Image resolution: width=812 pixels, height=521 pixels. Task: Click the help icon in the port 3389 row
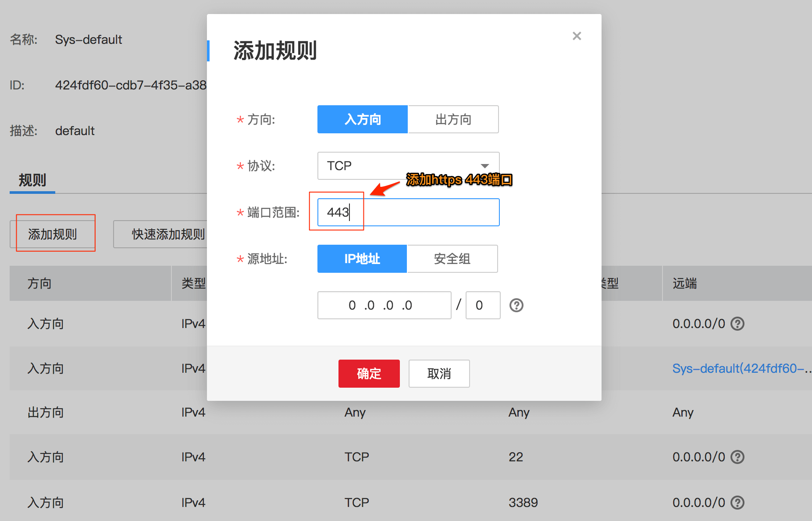coord(737,503)
